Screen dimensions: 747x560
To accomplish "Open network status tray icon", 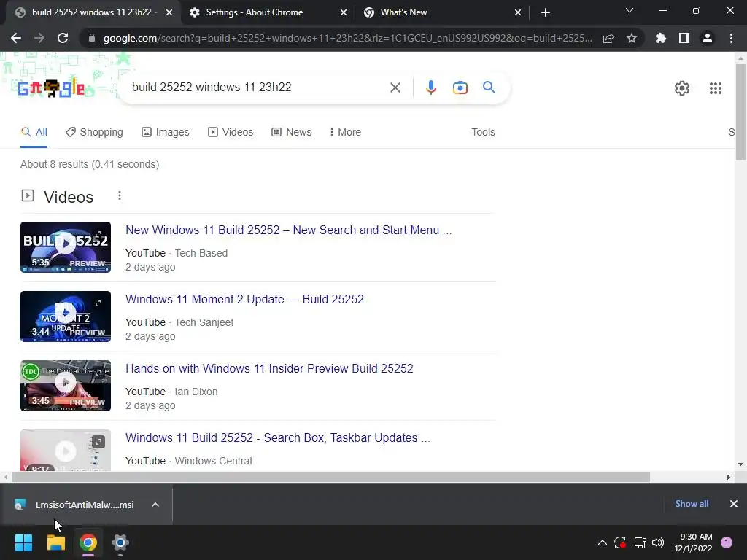I will [640, 542].
